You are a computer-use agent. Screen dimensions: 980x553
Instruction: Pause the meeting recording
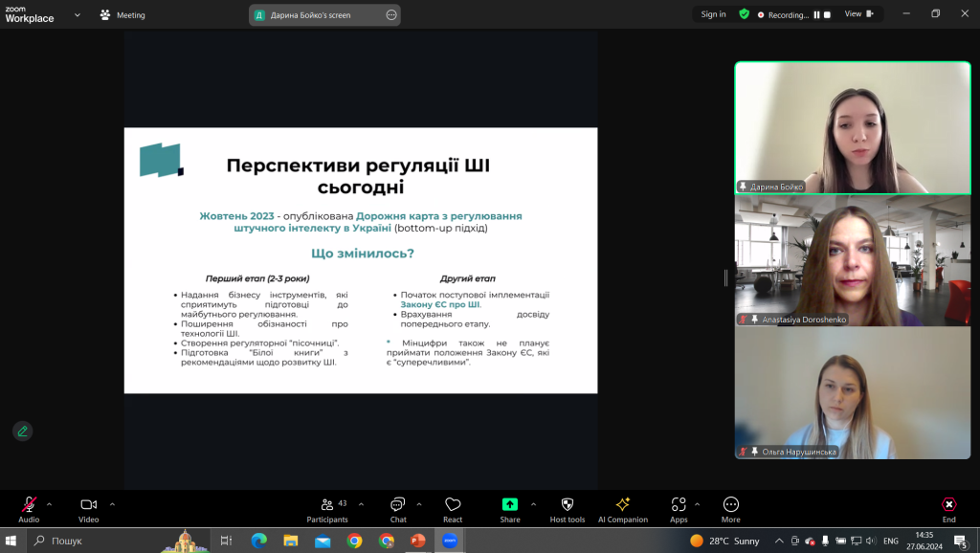[x=816, y=15]
